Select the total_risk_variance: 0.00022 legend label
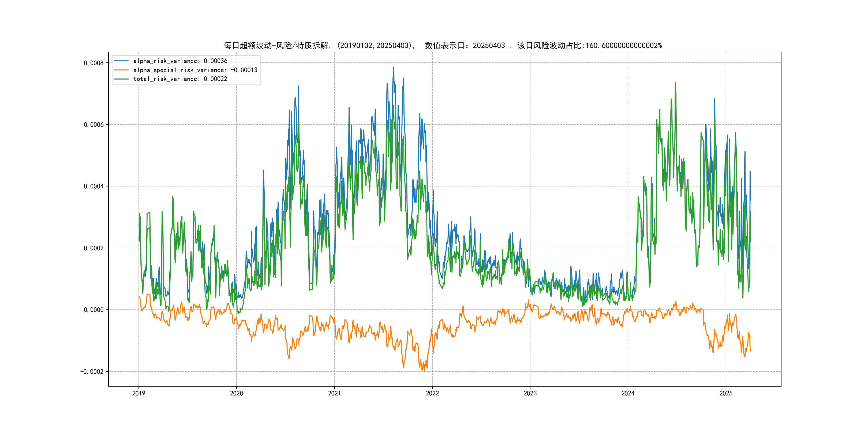 180,79
